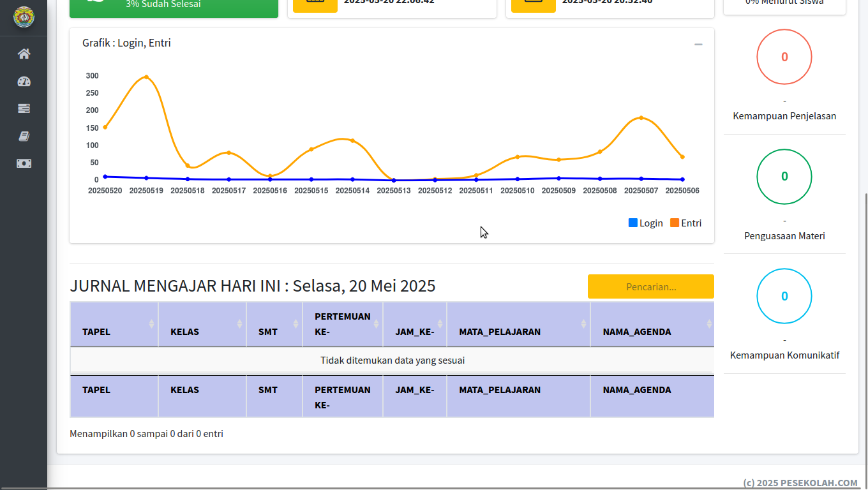Click the Kemampuan Penjelasan red circle
This screenshot has height=490, width=868.
point(784,57)
